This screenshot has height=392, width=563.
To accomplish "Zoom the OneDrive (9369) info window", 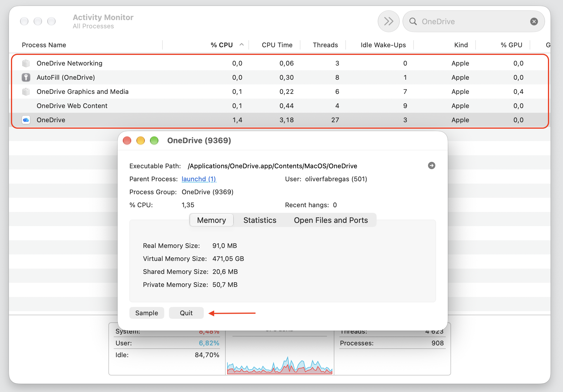I will pos(154,141).
